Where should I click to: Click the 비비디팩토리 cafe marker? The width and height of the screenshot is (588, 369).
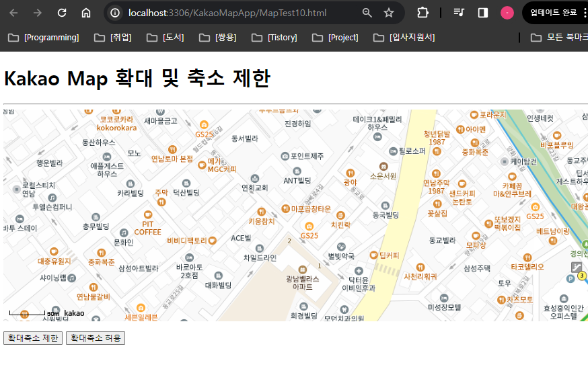pyautogui.click(x=212, y=241)
